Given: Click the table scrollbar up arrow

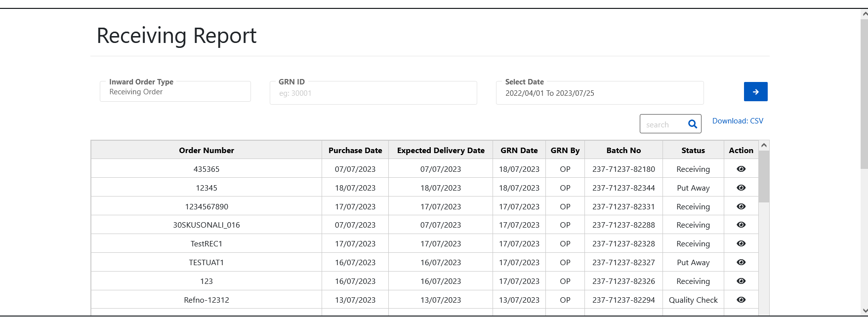Looking at the screenshot, I should 764,145.
